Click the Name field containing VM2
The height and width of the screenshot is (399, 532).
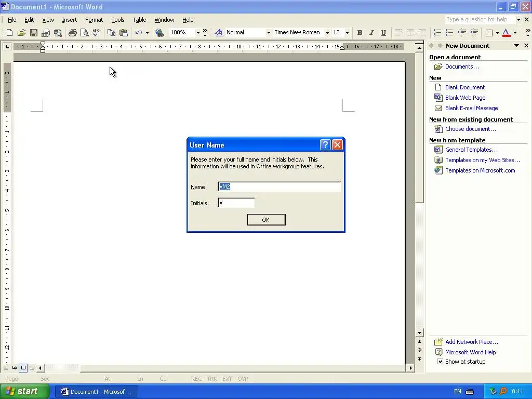pos(279,187)
